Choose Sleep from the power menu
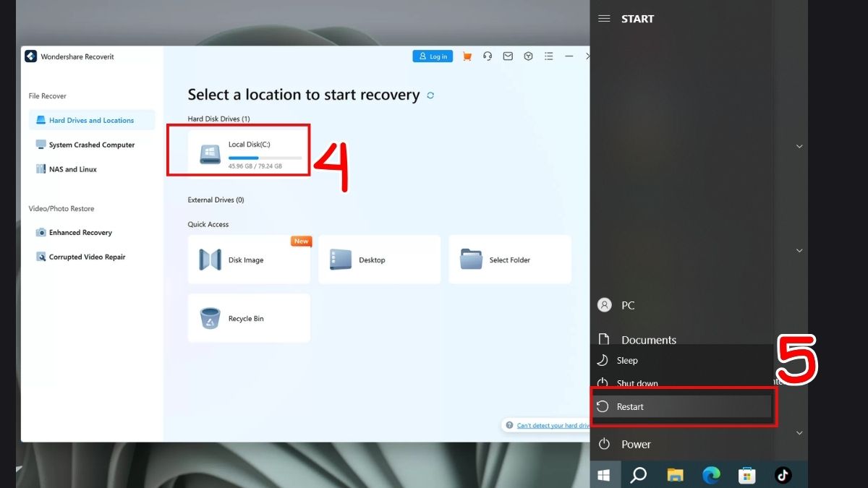This screenshot has width=868, height=488. tap(628, 360)
